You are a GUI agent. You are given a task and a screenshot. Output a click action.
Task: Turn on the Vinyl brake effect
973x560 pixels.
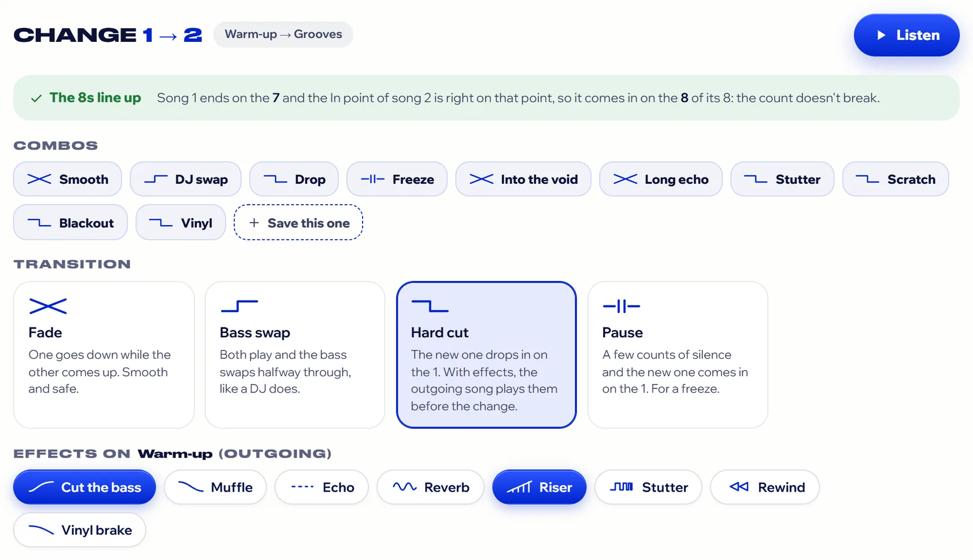click(x=80, y=530)
